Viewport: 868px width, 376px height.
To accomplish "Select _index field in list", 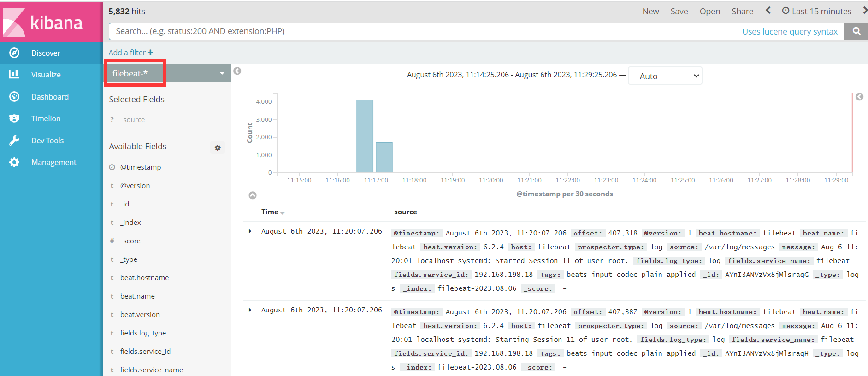I will [x=130, y=223].
